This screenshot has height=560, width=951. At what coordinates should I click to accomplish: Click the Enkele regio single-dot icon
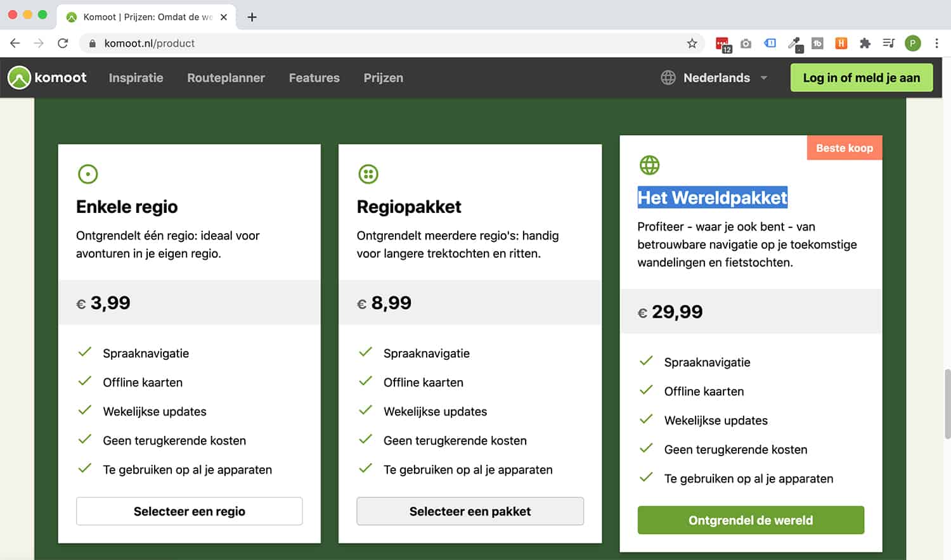(x=87, y=174)
